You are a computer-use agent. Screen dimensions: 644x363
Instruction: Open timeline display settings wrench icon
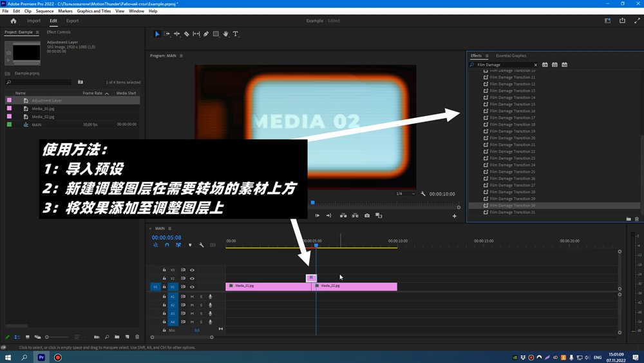[202, 245]
